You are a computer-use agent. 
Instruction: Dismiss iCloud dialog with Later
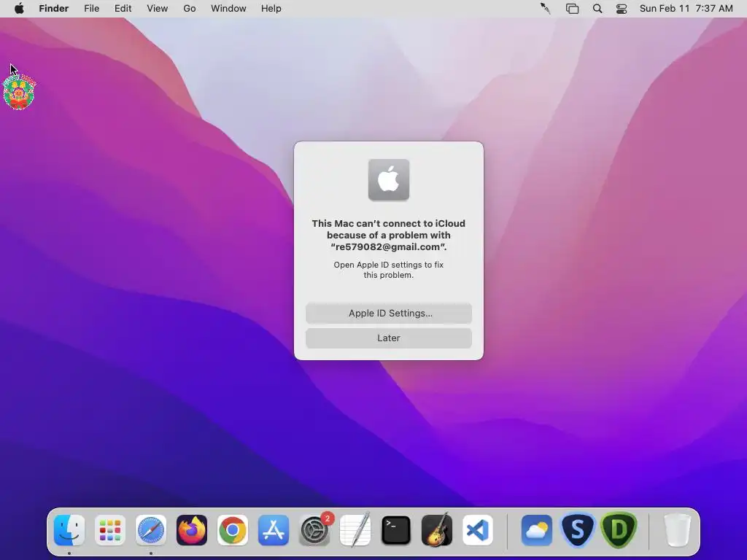389,338
